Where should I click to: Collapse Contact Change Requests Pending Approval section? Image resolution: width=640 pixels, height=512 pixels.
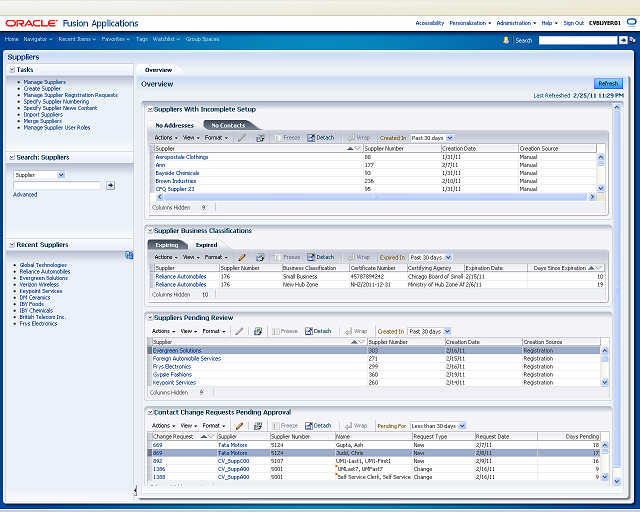coord(150,412)
